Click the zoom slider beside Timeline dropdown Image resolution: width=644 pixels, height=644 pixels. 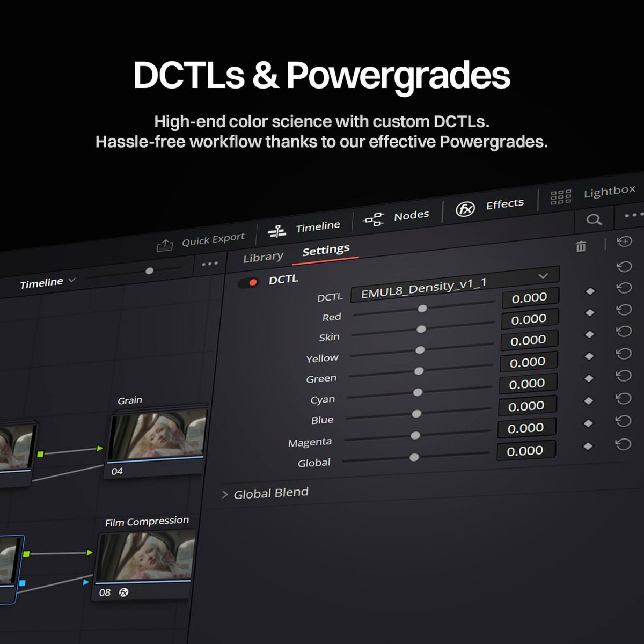point(150,271)
